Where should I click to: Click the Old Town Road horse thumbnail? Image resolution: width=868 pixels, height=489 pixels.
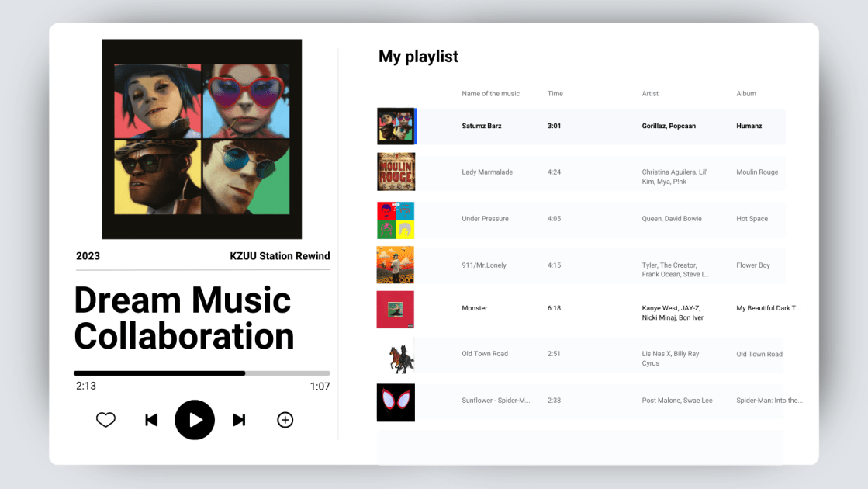coord(396,355)
